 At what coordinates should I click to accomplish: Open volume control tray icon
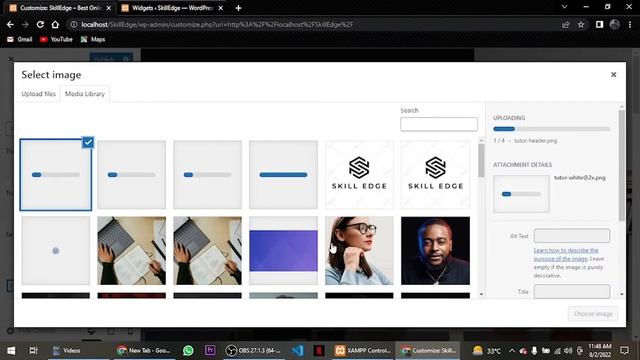(x=568, y=351)
